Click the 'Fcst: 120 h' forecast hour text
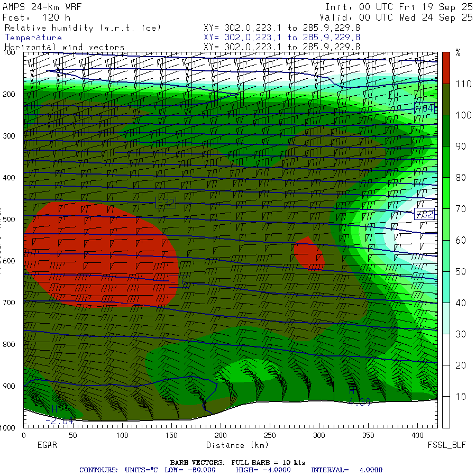The image size is (476, 476). tap(36, 17)
